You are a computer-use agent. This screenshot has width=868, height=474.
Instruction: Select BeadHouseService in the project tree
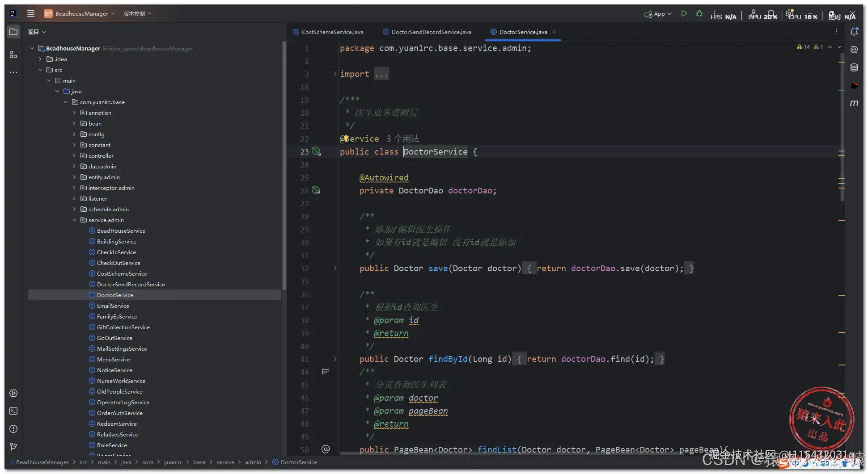pyautogui.click(x=121, y=231)
